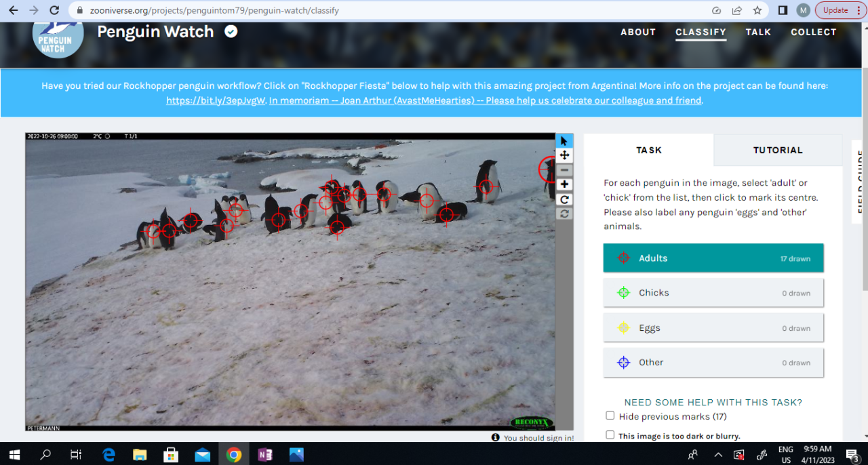Check 'This image is too dark or blurry'
Viewport: 868px width, 465px height.
[610, 435]
